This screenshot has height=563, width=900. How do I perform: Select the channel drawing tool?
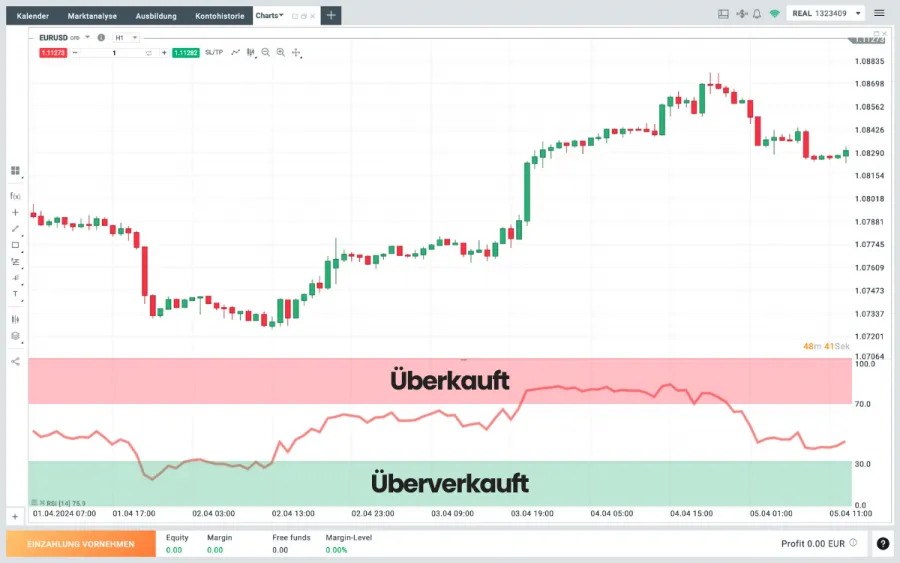15,278
